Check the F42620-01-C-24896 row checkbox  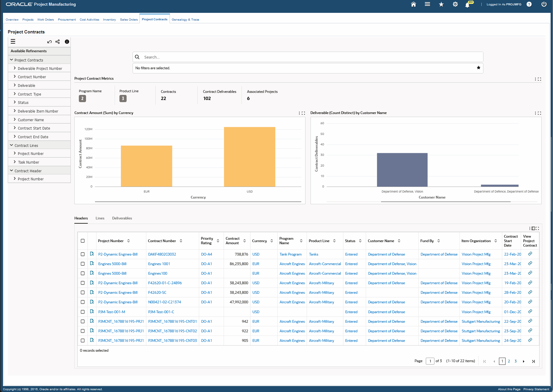83,283
